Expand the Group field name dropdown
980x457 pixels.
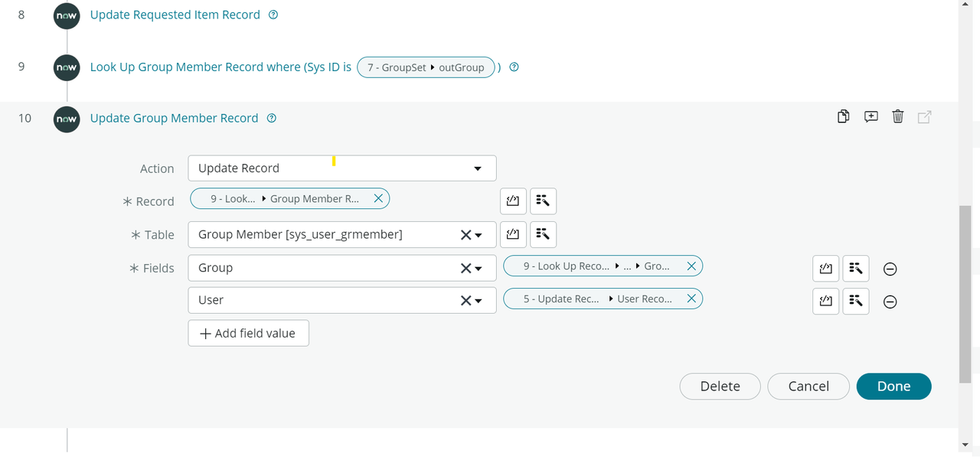click(x=479, y=269)
